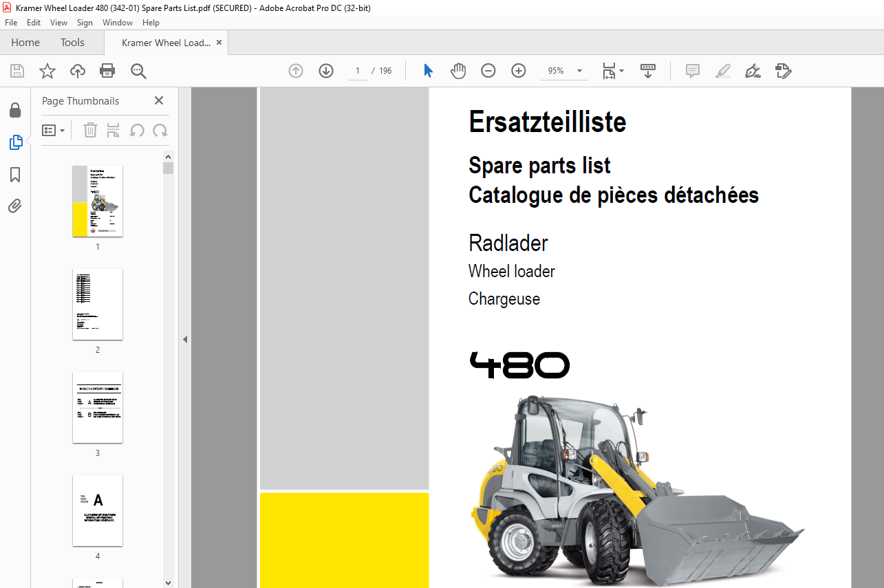This screenshot has width=884, height=588.
Task: Switch to the Home tab
Action: tap(25, 43)
